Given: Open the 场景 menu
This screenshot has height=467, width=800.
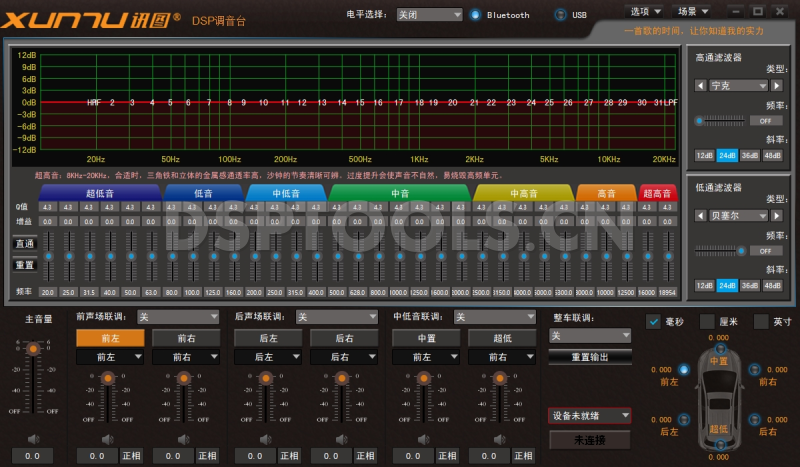Looking at the screenshot, I should click(x=693, y=12).
